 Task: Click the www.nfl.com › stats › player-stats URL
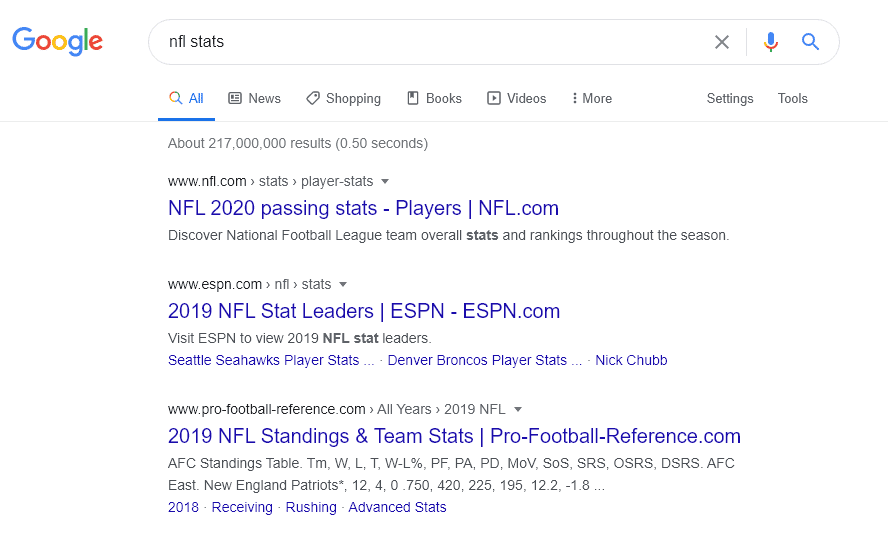[271, 181]
